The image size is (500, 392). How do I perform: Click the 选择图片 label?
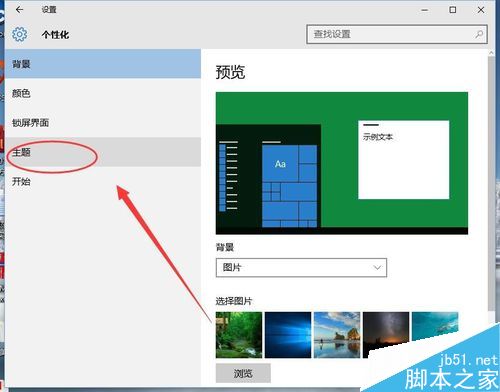(234, 301)
